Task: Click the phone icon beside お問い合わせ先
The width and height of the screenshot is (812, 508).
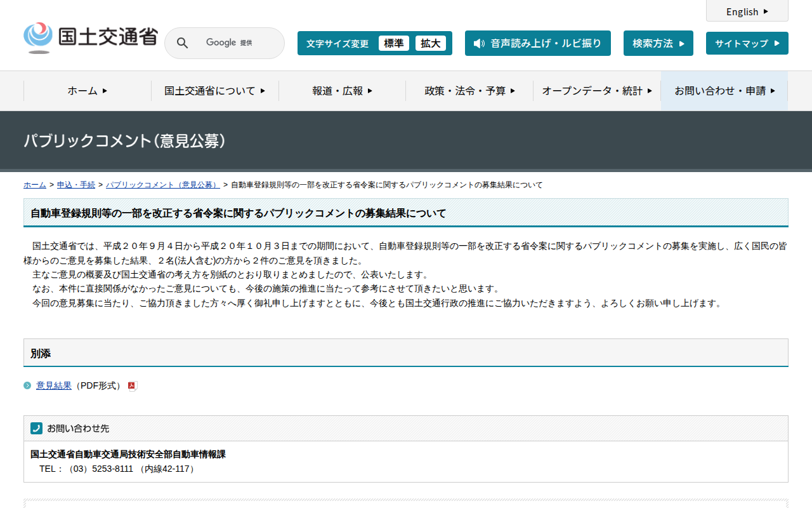Action: click(x=36, y=429)
